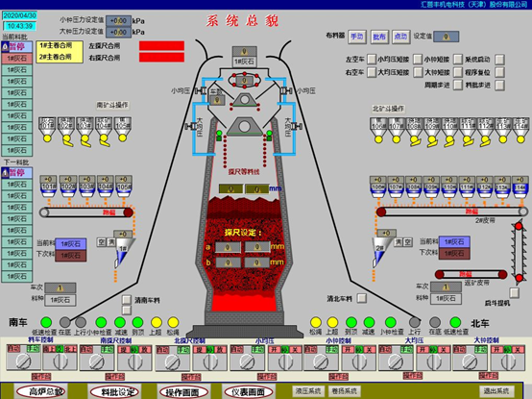
Task: Click the red 左探尺合闸 indicator
Action: pyautogui.click(x=162, y=45)
